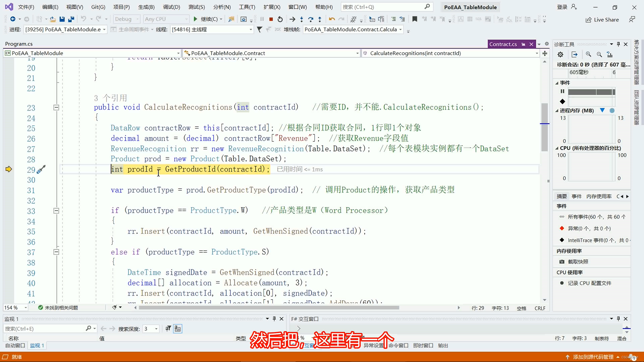Open the Analyze (分析) menu
The image size is (644, 362).
(x=222, y=7)
